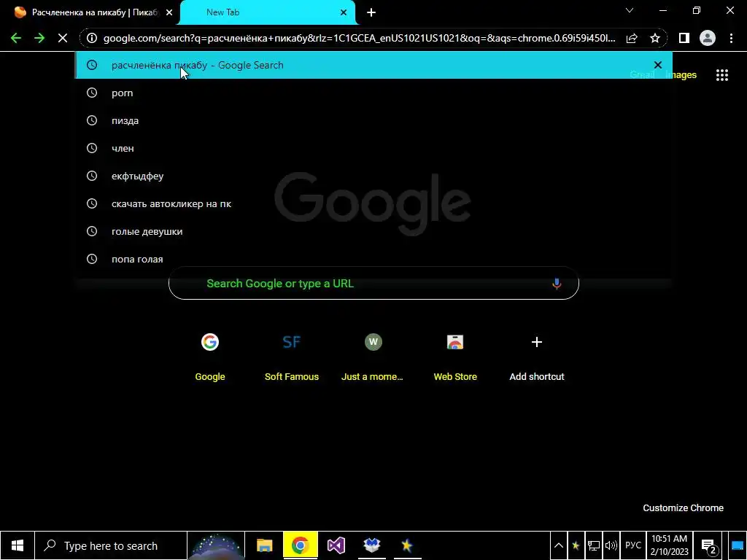This screenshot has height=560, width=747.
Task: Open the star app in the taskbar
Action: 407,545
